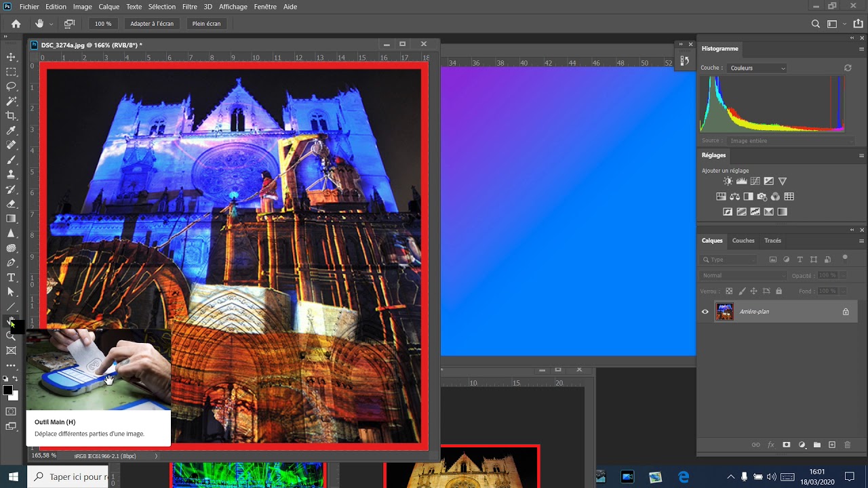Select the Pen tool

[x=11, y=263]
